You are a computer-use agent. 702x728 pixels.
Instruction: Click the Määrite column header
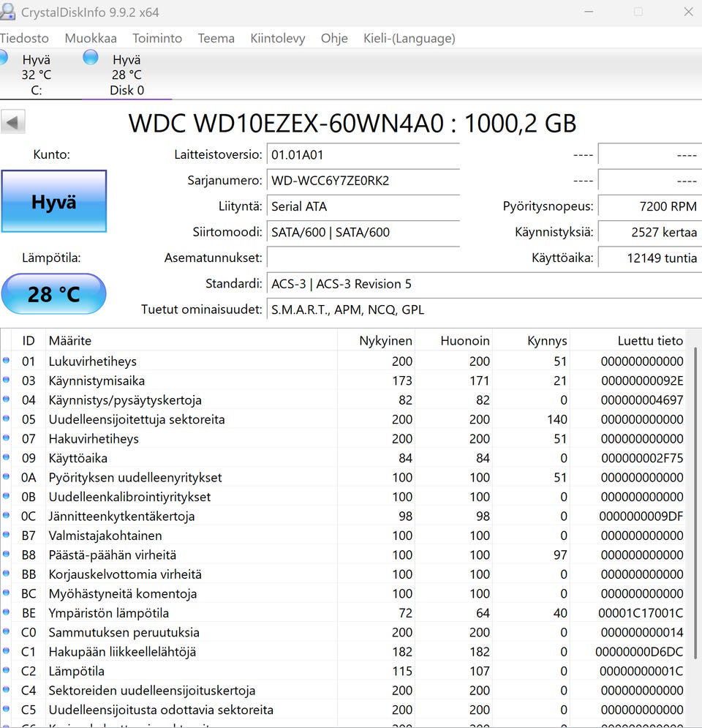pos(191,340)
